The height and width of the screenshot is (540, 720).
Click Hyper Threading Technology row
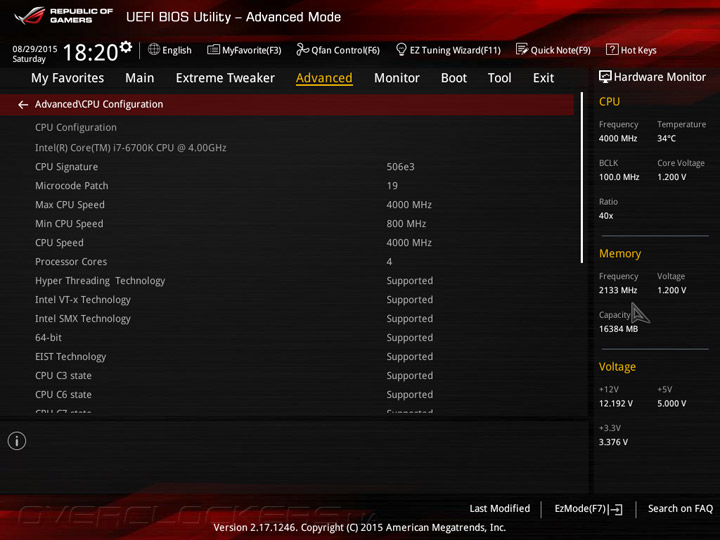(x=287, y=281)
